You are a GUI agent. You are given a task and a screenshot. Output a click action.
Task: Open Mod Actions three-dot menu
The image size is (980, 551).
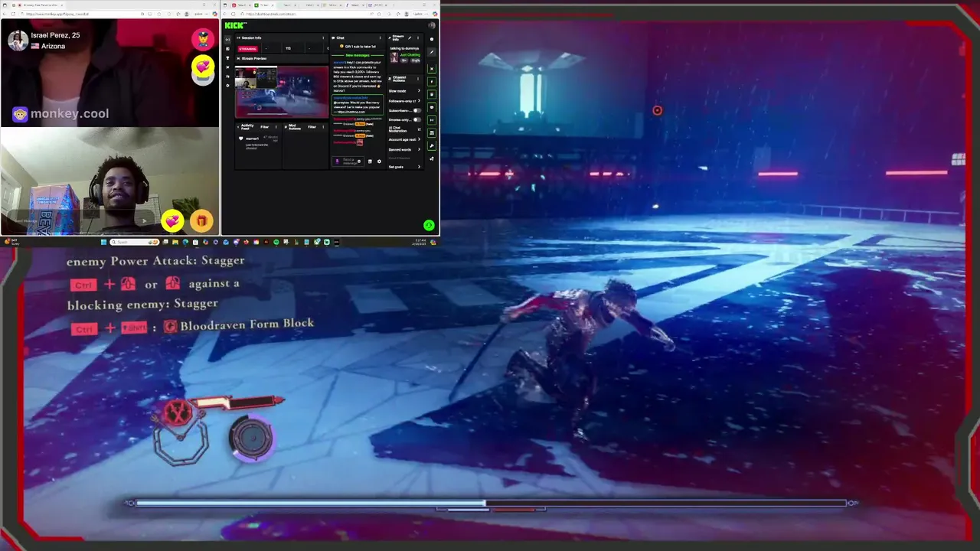[x=323, y=127]
